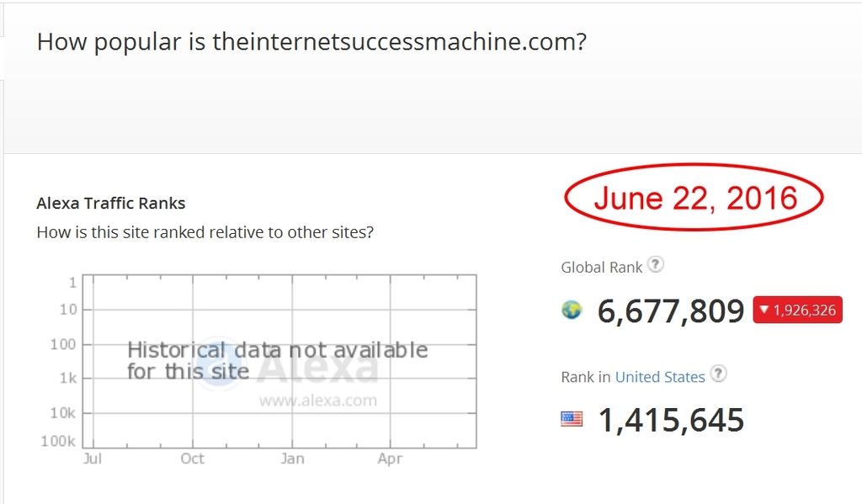This screenshot has height=504, width=862.
Task: Click the 'How is this site ranked' subtitle
Action: pyautogui.click(x=205, y=232)
